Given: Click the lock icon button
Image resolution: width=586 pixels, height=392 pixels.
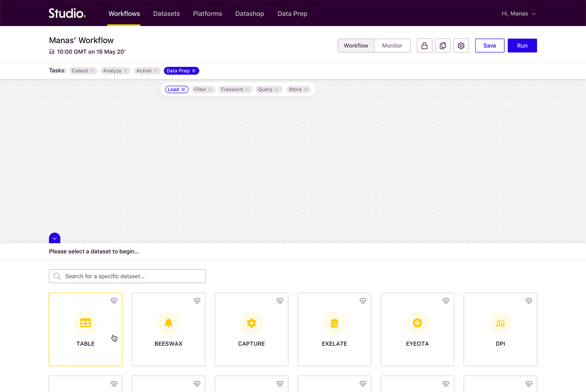Looking at the screenshot, I should tap(424, 46).
